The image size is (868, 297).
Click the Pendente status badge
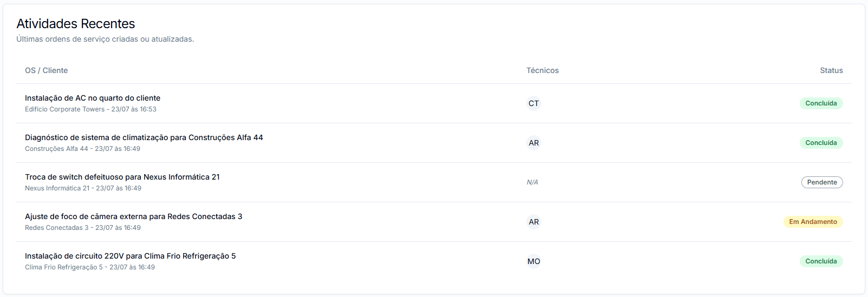[822, 182]
